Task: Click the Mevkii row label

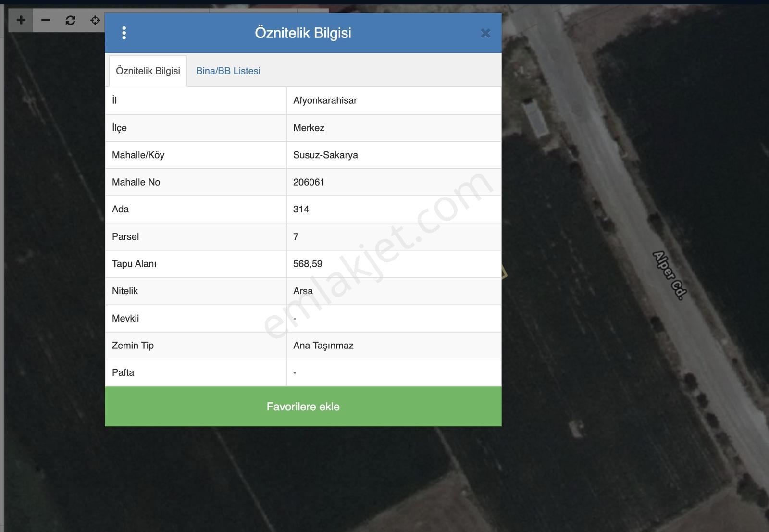Action: [x=125, y=318]
